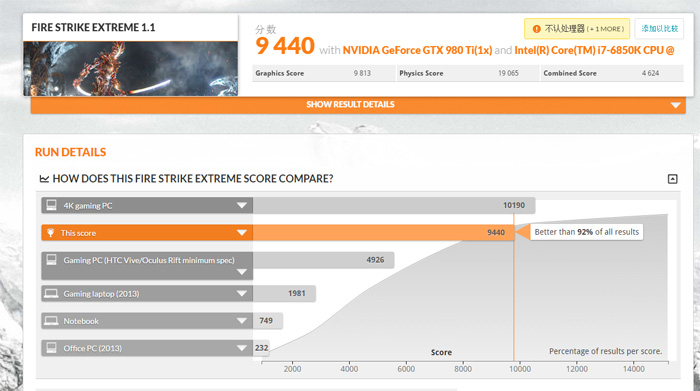The width and height of the screenshot is (700, 391).
Task: Open the NVIDIA GeForce GTX 980 Ti link
Action: 417,50
